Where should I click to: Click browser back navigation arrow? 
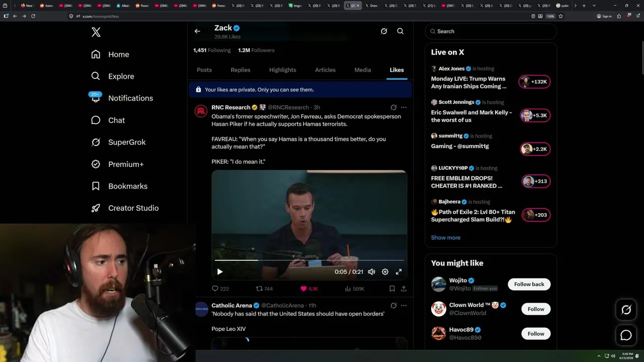(15, 16)
